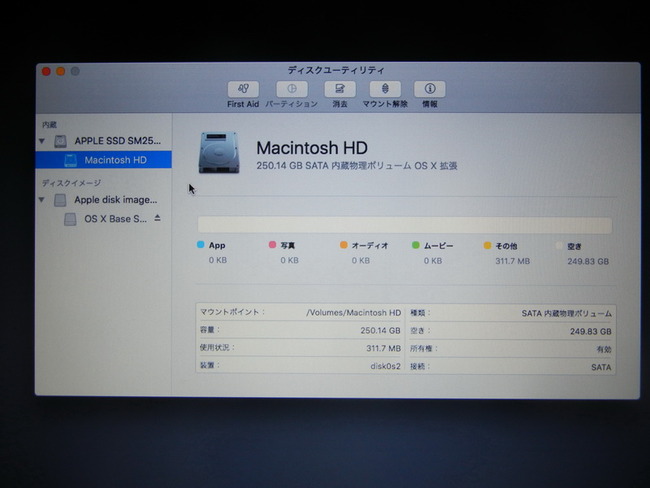Click the large Macintosh HD drive icon
This screenshot has width=650, height=488.
[x=219, y=153]
